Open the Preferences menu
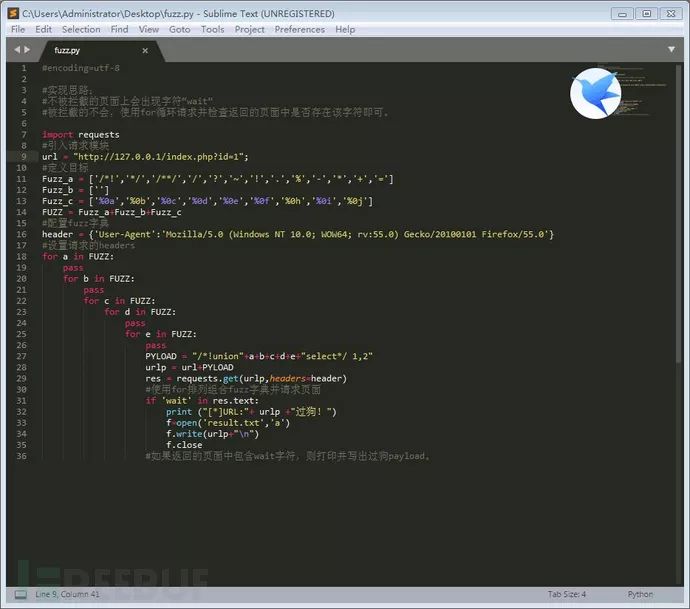690x609 pixels. [x=299, y=29]
